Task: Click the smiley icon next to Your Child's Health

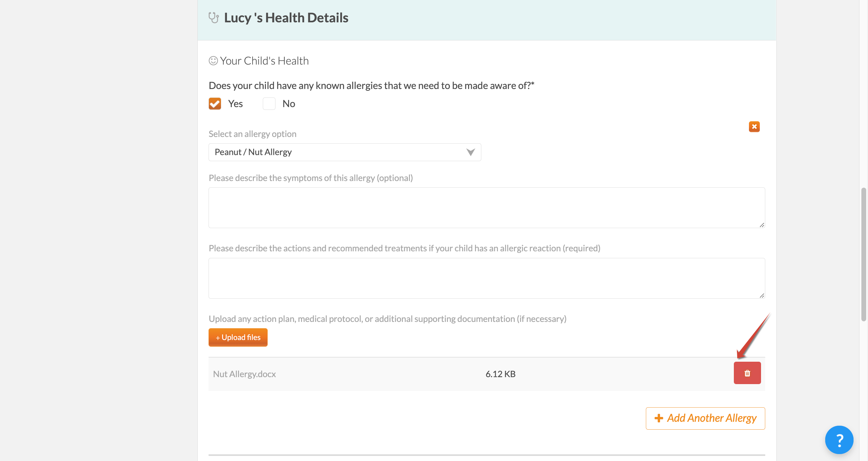Action: [x=213, y=61]
